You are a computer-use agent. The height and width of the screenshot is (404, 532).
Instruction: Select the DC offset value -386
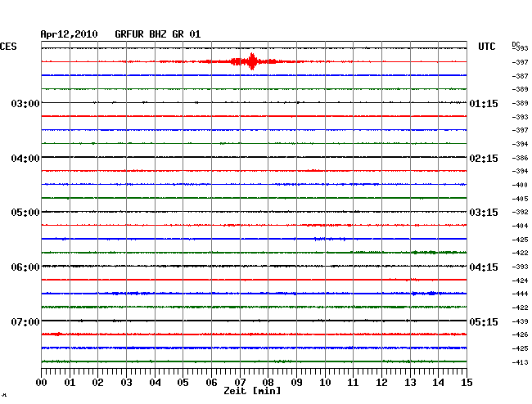[x=520, y=158]
